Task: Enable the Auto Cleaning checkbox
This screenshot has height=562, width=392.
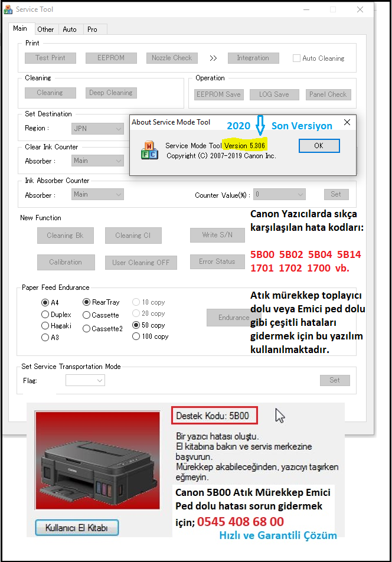Action: (296, 58)
